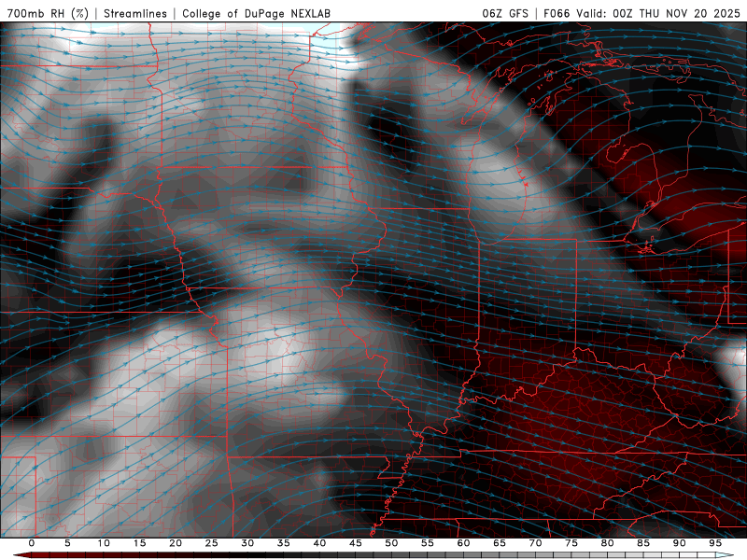Click the "06Z GFS" model run label
The width and height of the screenshot is (747, 560).
[x=505, y=13]
